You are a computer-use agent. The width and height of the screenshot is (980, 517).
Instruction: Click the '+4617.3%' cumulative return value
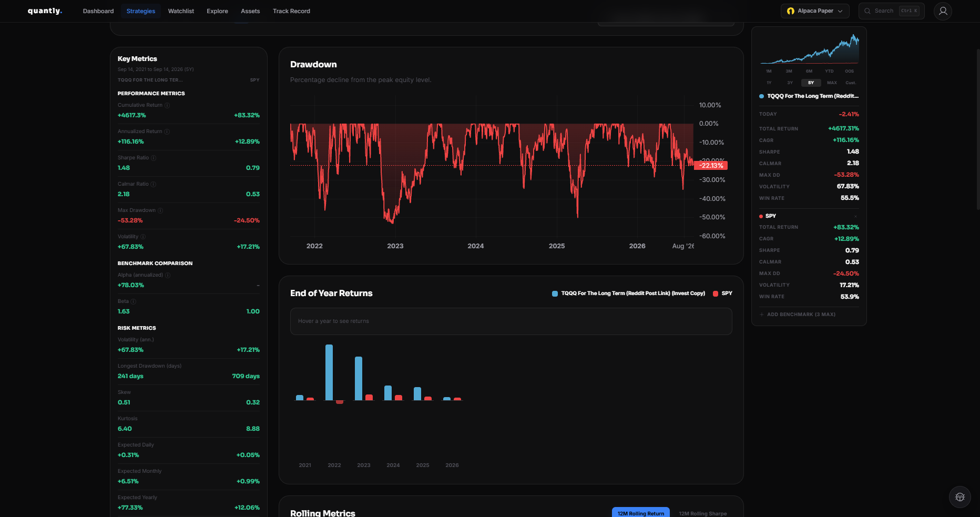(132, 115)
